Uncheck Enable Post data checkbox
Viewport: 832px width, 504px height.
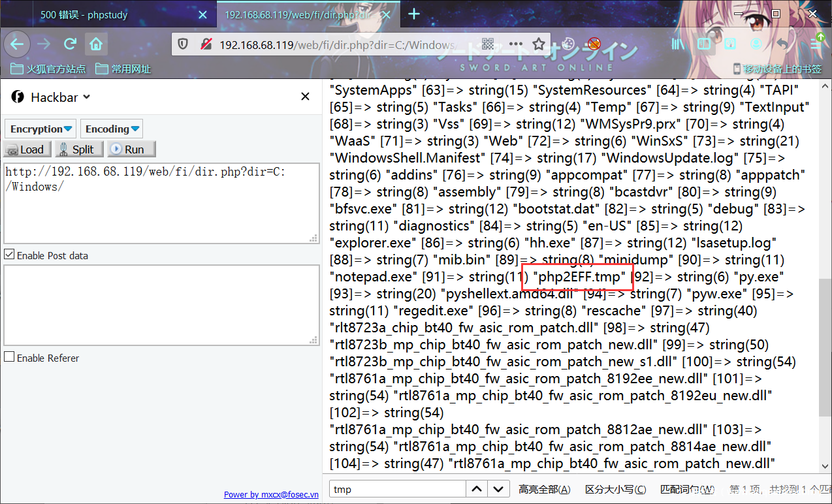9,255
